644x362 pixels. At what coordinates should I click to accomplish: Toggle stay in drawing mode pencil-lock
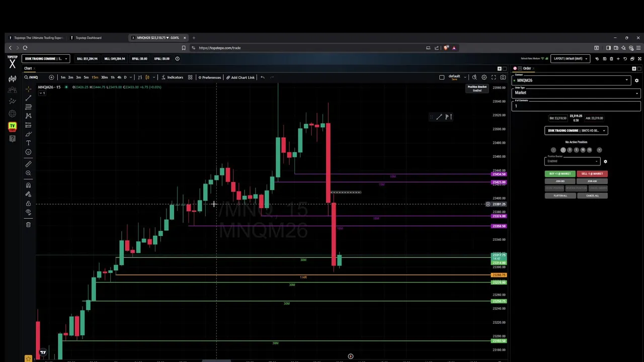point(28,194)
